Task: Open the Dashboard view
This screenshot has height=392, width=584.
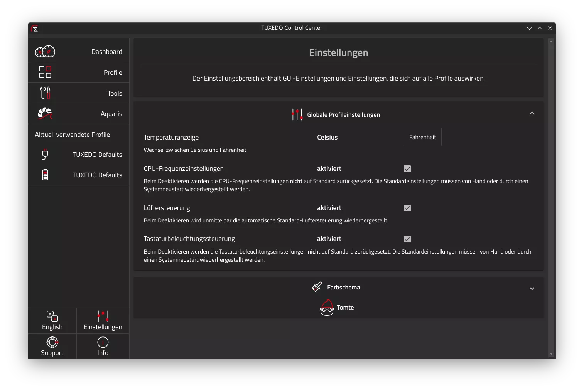Action: [x=45, y=51]
